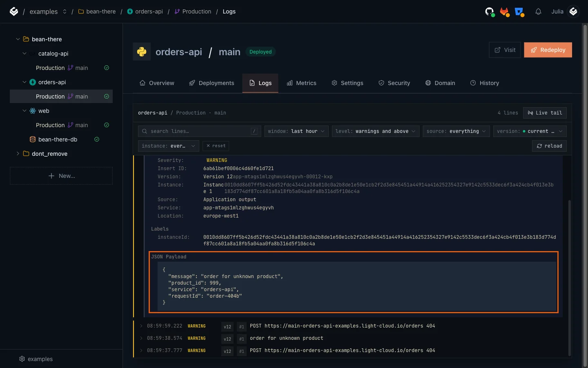Click the search magnifier icon
588x368 pixels.
(x=145, y=131)
